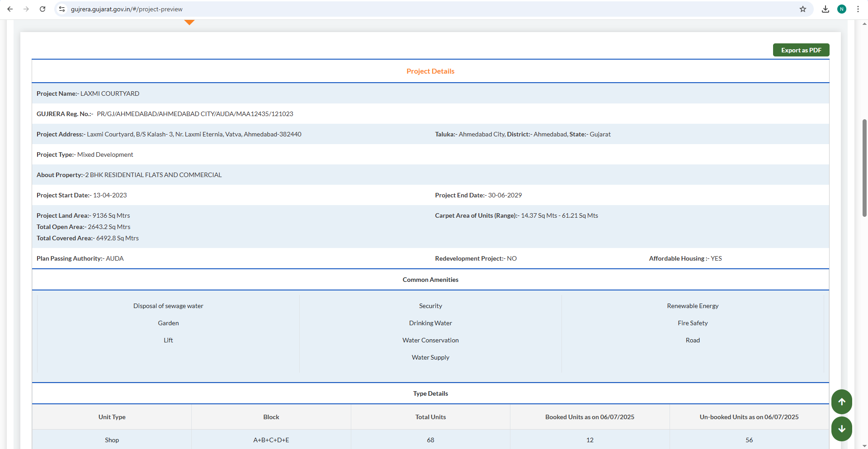Navigate back with the browser back arrow

(10, 9)
